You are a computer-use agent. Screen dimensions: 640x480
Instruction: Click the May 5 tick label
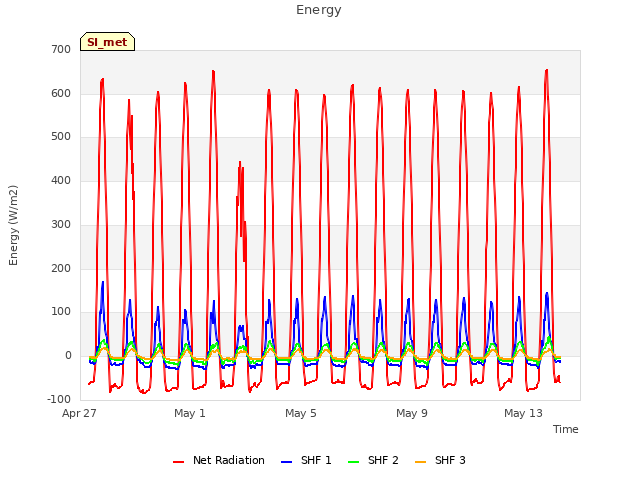pyautogui.click(x=301, y=413)
